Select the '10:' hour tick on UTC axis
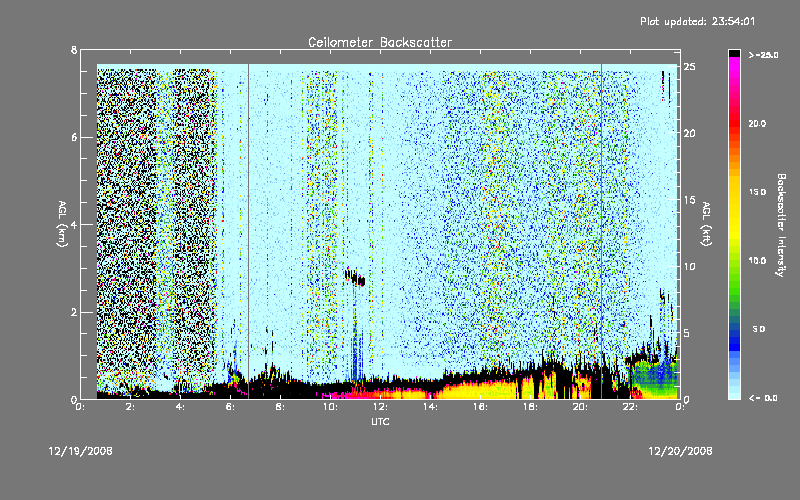Image resolution: width=800 pixels, height=500 pixels. (x=331, y=407)
